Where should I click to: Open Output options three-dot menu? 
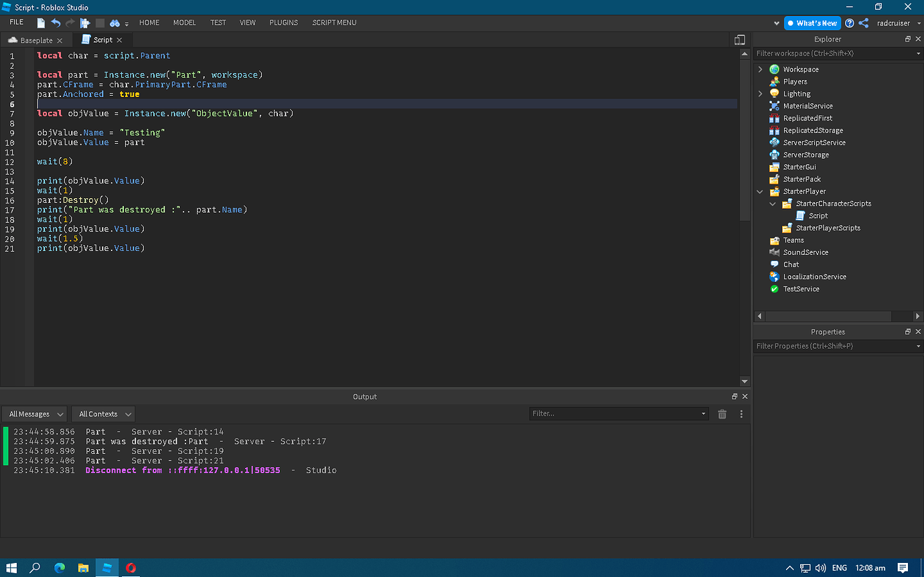tap(741, 414)
